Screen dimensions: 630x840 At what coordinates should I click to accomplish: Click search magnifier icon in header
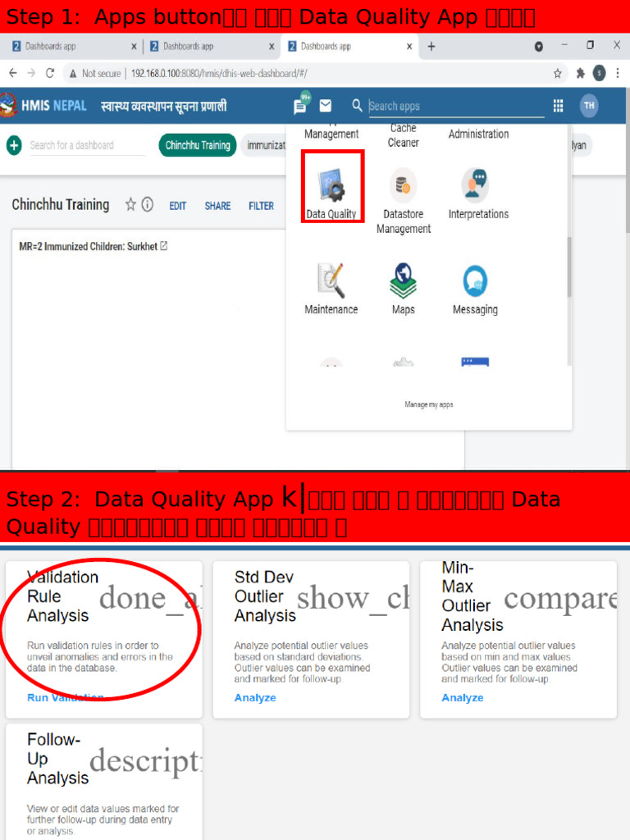(x=357, y=106)
